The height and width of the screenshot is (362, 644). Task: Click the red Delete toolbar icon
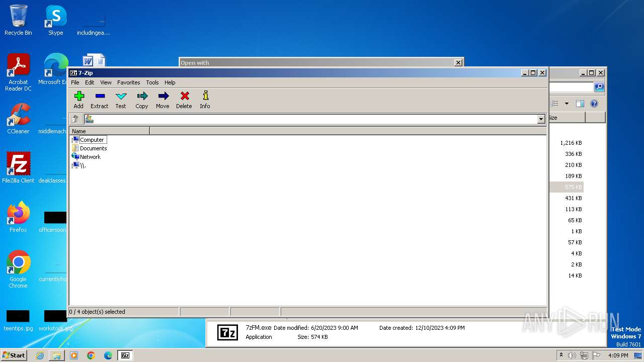[x=184, y=100]
